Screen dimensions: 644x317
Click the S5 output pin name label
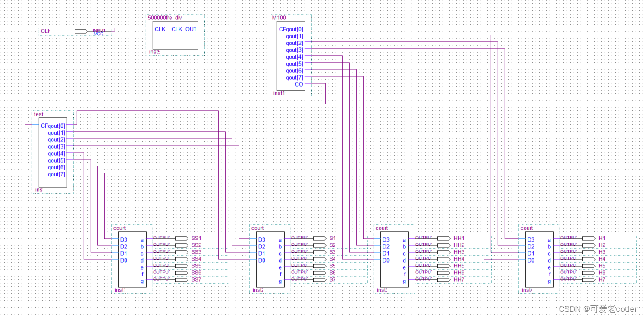[x=333, y=266]
